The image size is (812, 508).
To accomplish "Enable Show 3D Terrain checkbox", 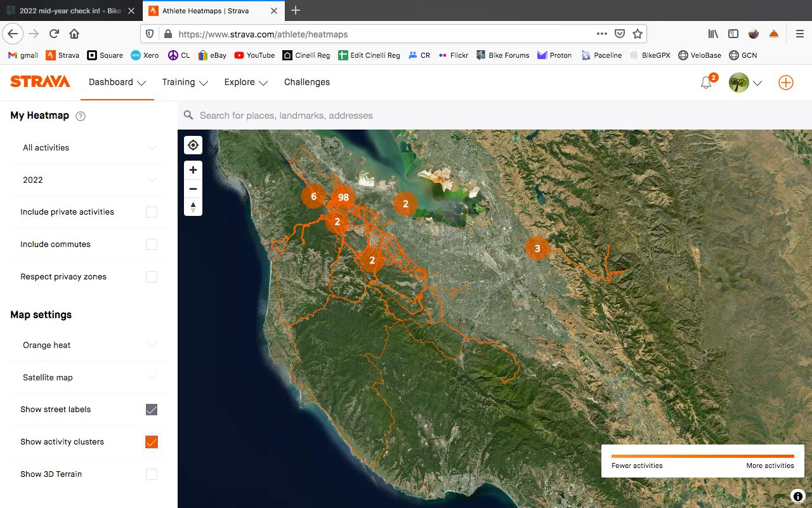I will click(152, 474).
